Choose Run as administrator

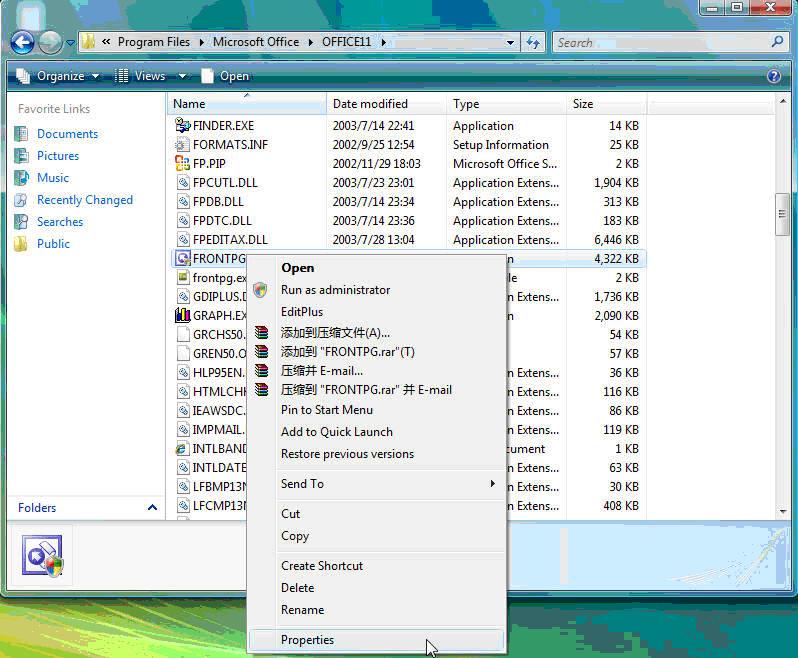pos(376,290)
